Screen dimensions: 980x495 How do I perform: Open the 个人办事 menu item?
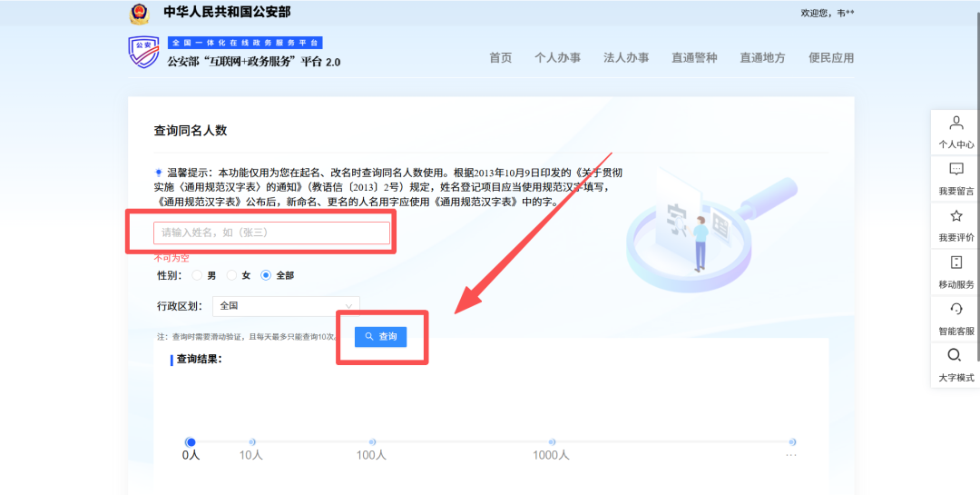pos(557,58)
